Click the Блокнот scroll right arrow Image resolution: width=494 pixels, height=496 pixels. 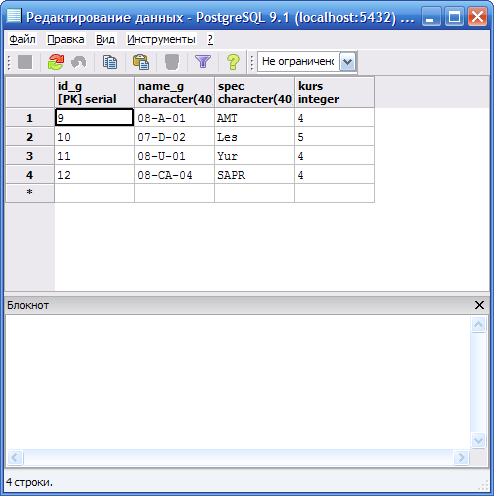point(461,457)
